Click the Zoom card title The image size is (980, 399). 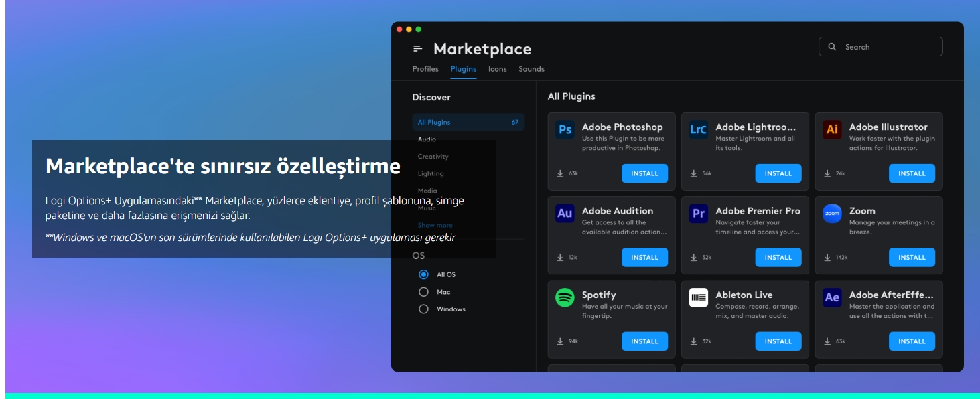click(x=862, y=211)
